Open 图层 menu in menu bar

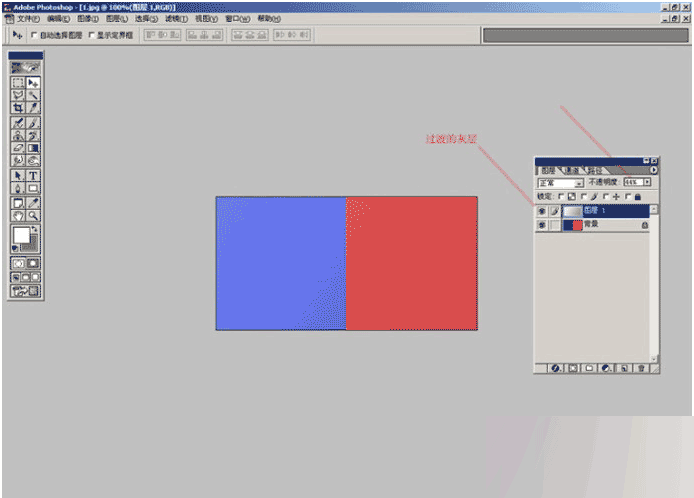coord(117,19)
